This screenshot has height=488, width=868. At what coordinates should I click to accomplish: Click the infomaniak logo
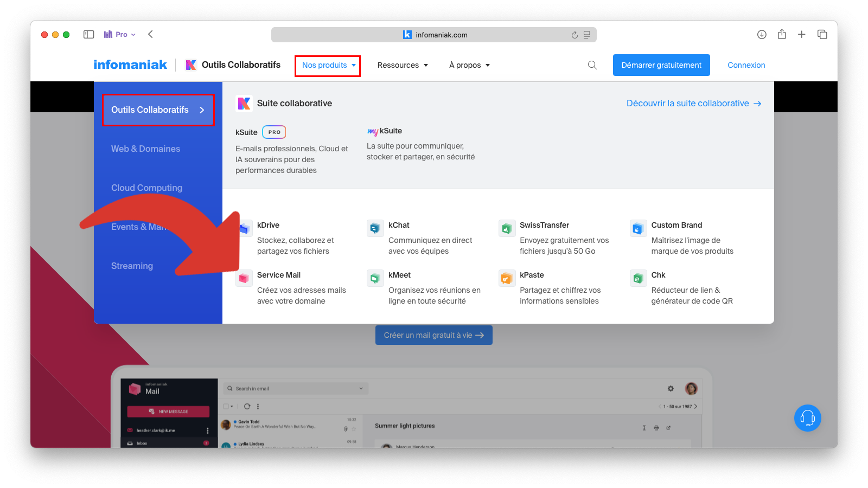pos(130,64)
